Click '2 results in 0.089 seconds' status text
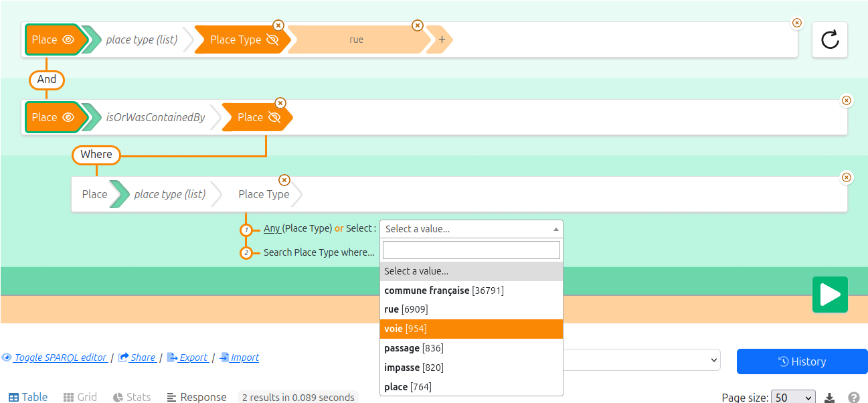This screenshot has width=868, height=403. pos(298,397)
